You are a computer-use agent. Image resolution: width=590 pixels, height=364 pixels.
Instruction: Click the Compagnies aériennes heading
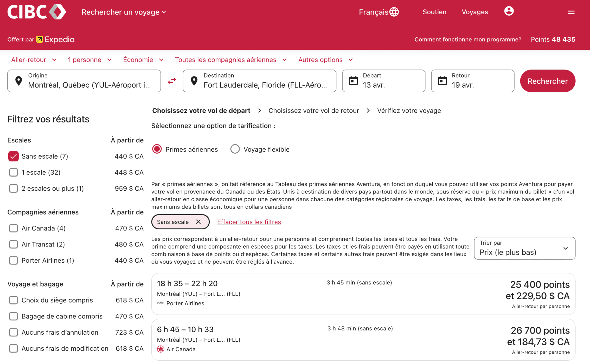(x=43, y=212)
